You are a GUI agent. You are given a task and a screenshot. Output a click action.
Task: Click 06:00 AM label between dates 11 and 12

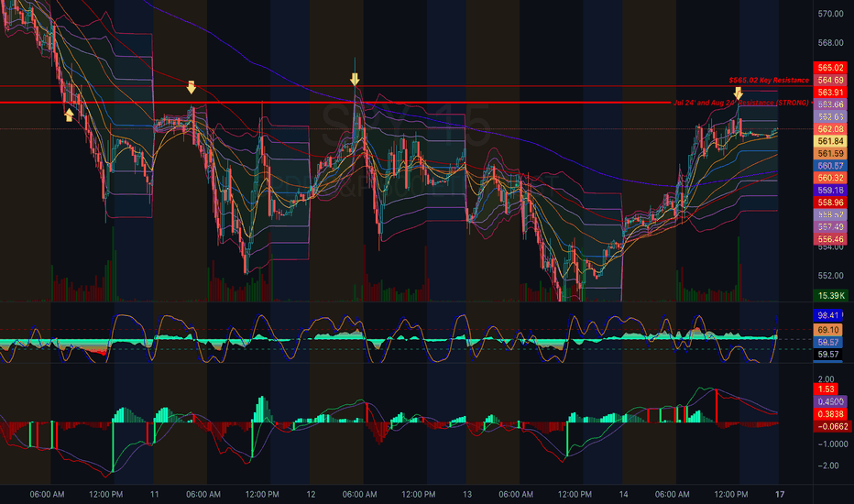(203, 494)
